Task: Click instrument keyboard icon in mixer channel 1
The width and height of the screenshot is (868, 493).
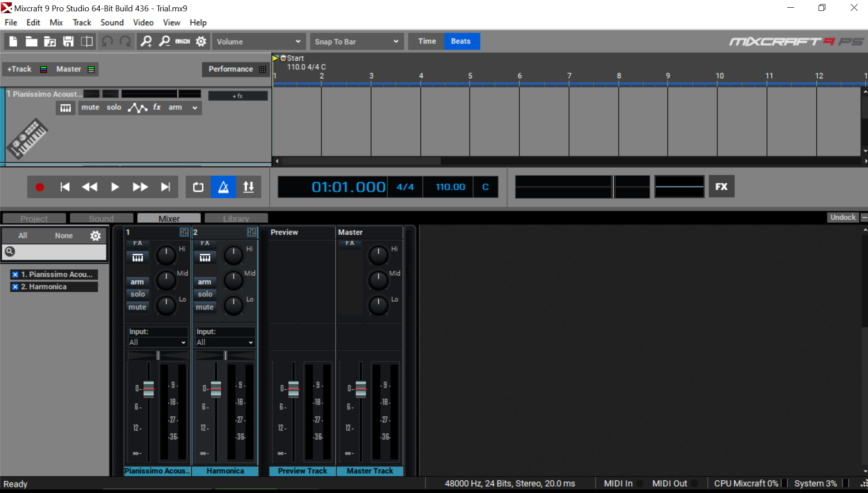Action: pyautogui.click(x=137, y=258)
